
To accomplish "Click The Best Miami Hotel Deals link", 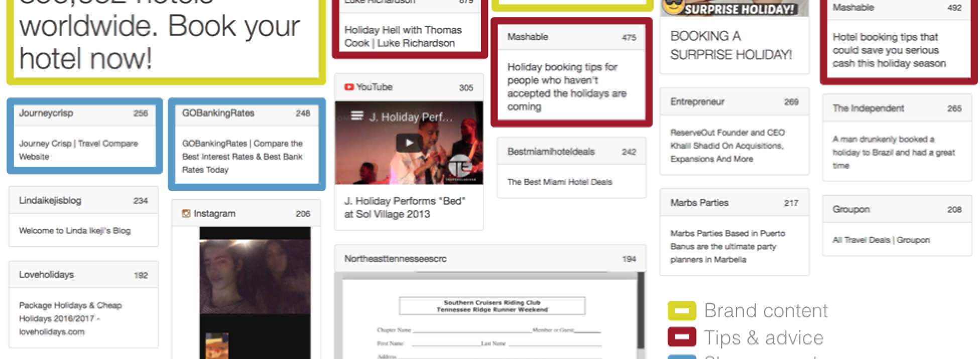I will [559, 182].
